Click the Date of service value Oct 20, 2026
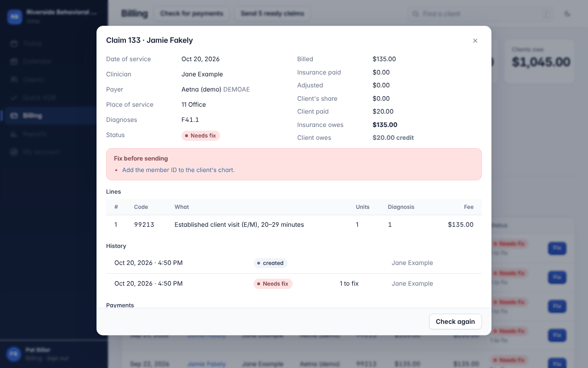Screen dimensions: 588x368 click(x=200, y=59)
